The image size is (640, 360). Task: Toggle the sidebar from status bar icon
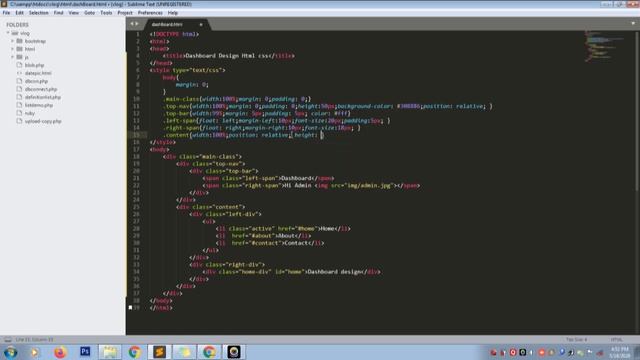pyautogui.click(x=8, y=339)
